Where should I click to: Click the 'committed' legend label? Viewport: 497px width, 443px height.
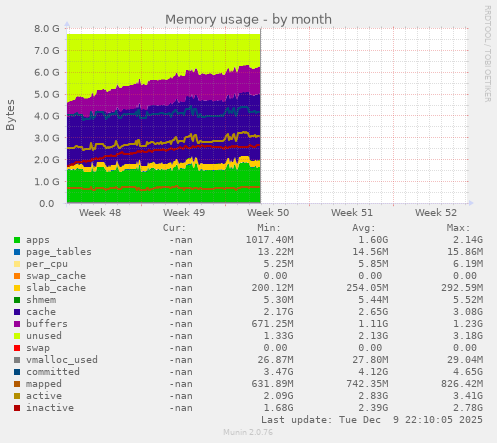53,372
